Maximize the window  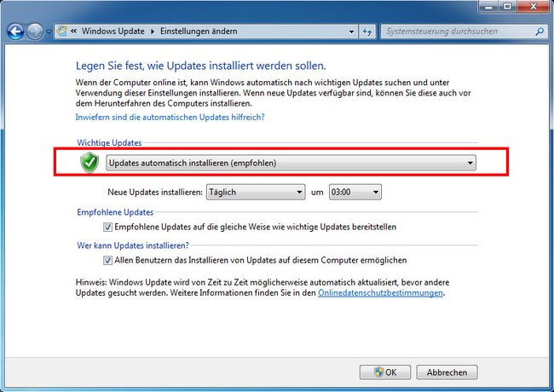coord(508,7)
